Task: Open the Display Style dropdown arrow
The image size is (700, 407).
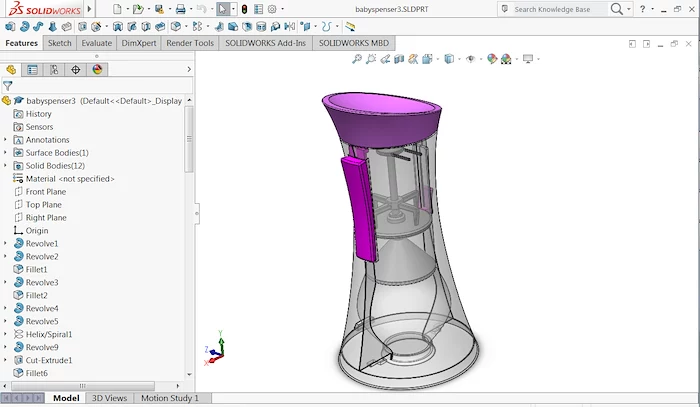Action: pyautogui.click(x=457, y=59)
